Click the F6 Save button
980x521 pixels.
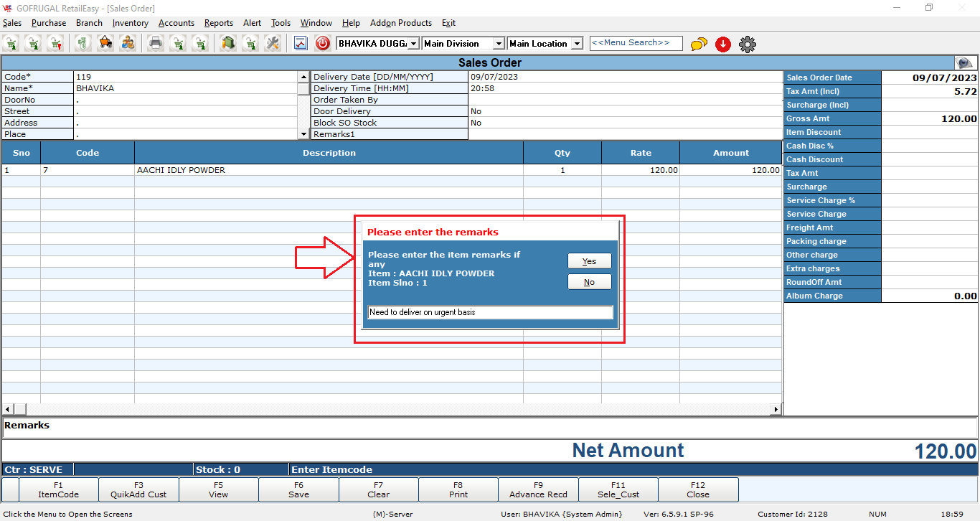[x=298, y=489]
